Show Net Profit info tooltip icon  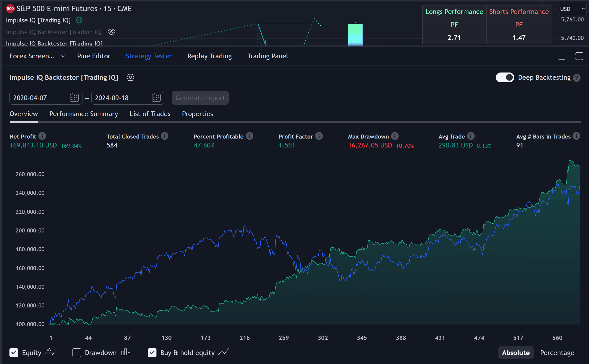[x=42, y=136]
